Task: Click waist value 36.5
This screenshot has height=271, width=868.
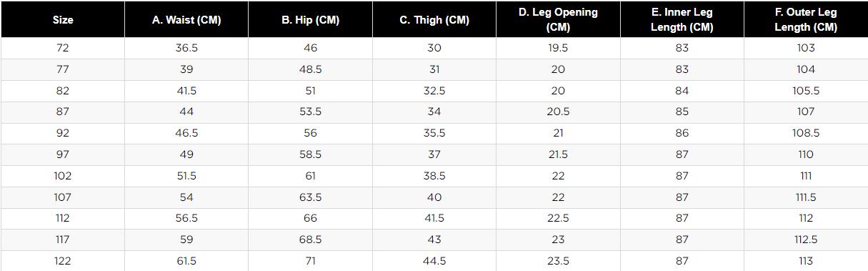Action: (x=186, y=48)
